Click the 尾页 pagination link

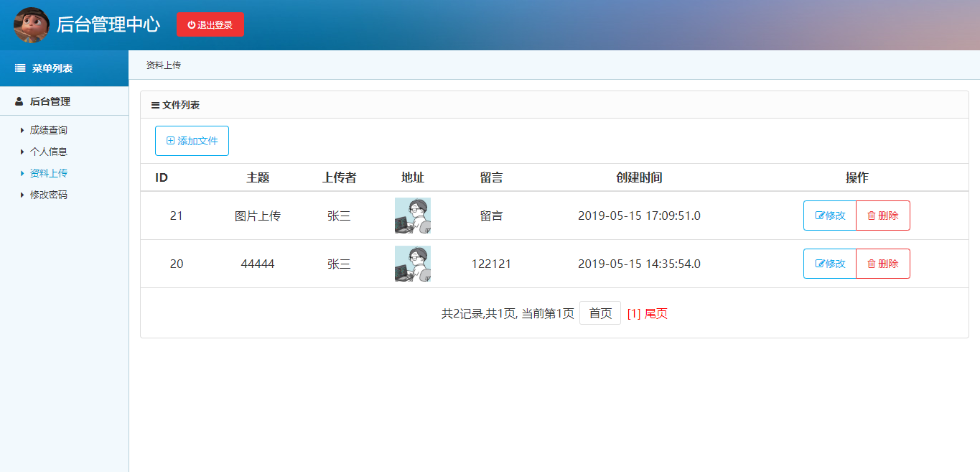(656, 313)
